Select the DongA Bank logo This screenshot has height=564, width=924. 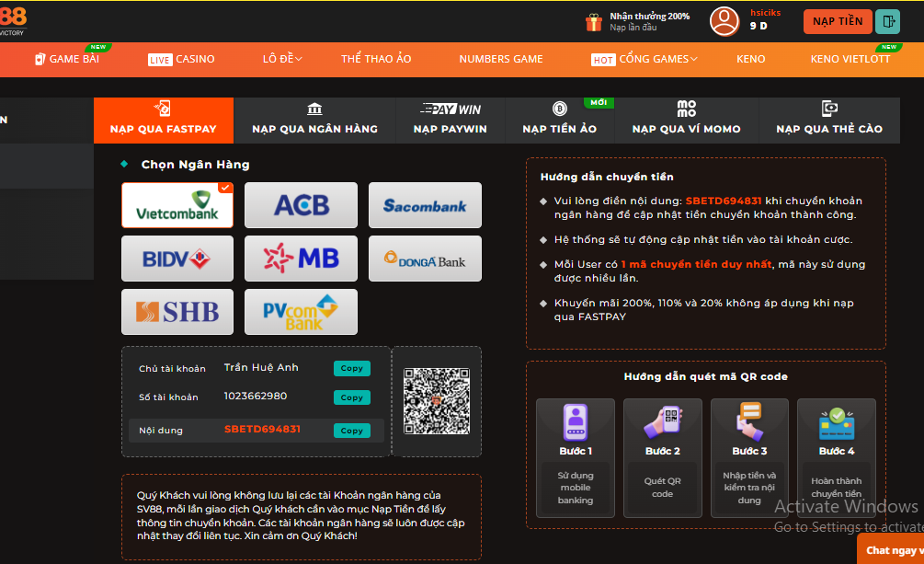[425, 259]
